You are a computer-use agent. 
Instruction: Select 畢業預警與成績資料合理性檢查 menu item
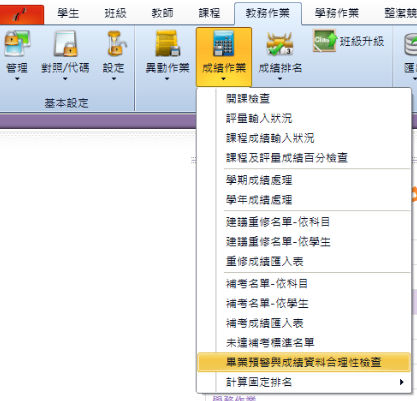tap(303, 362)
